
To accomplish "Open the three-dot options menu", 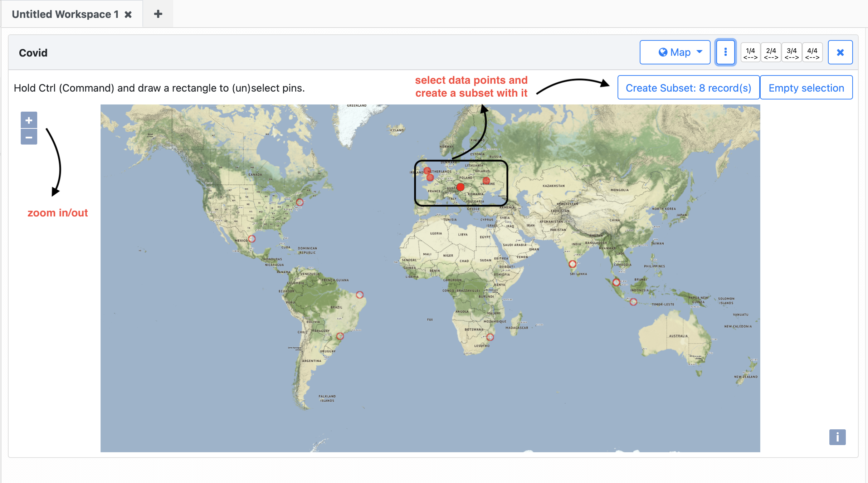I will 725,52.
